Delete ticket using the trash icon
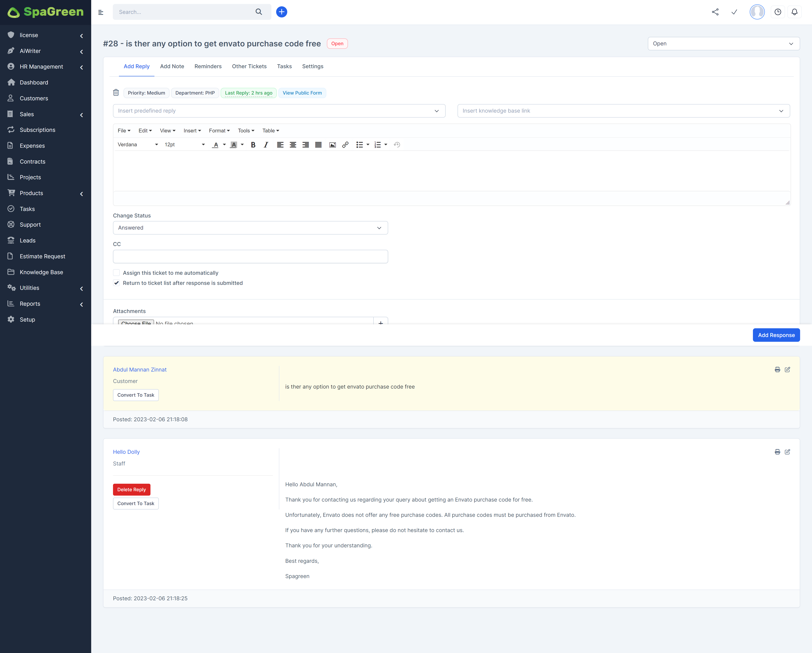This screenshot has height=653, width=812. coord(116,93)
